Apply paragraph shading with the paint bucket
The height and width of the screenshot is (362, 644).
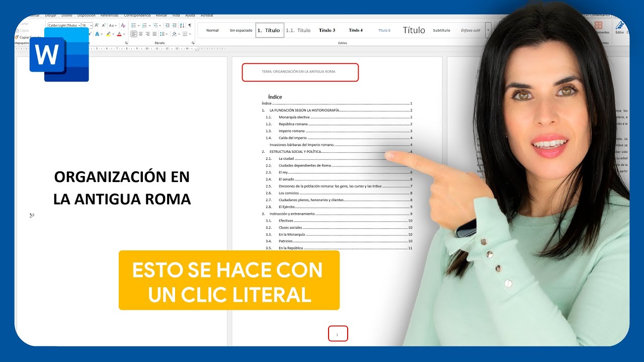(x=174, y=34)
